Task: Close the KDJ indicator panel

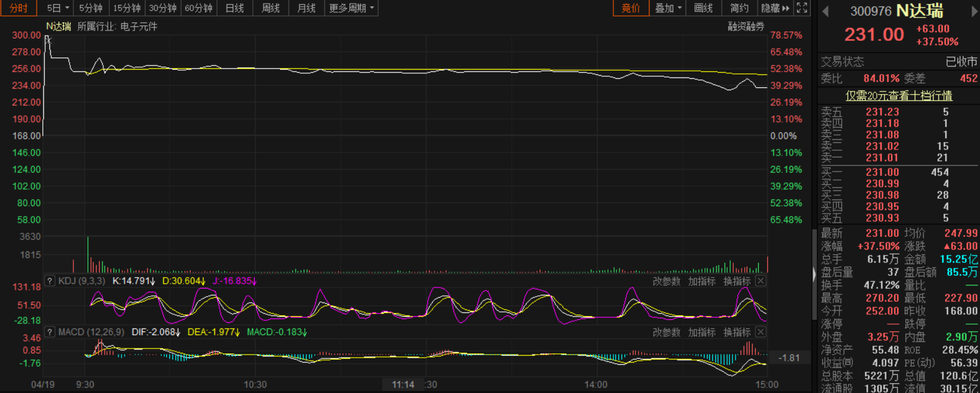Action: point(761,281)
